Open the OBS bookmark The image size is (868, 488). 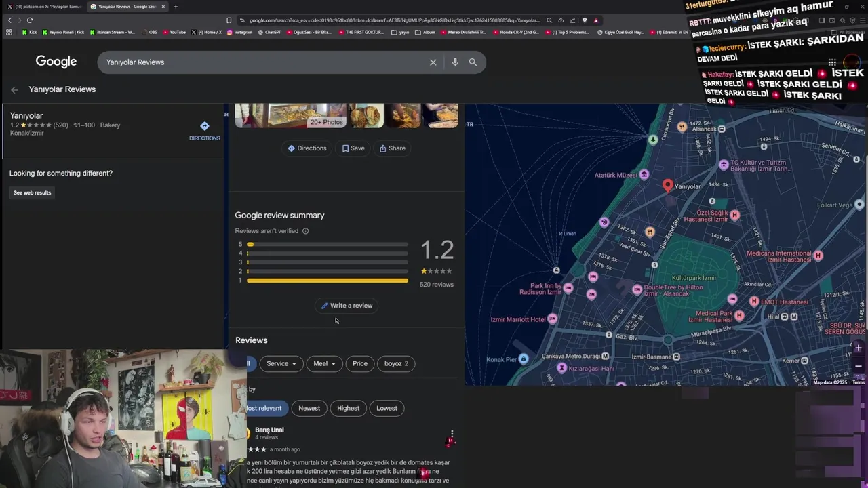149,32
